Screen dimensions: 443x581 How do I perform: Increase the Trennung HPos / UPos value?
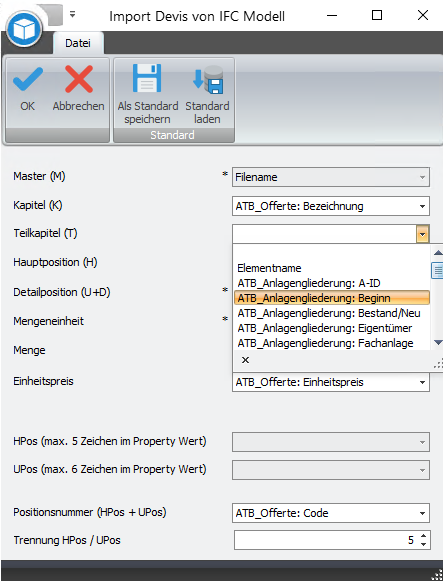(x=423, y=536)
